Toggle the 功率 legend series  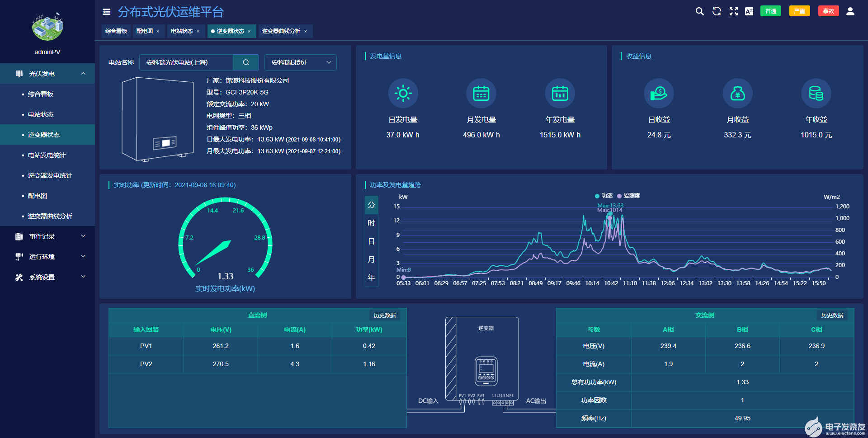[604, 196]
